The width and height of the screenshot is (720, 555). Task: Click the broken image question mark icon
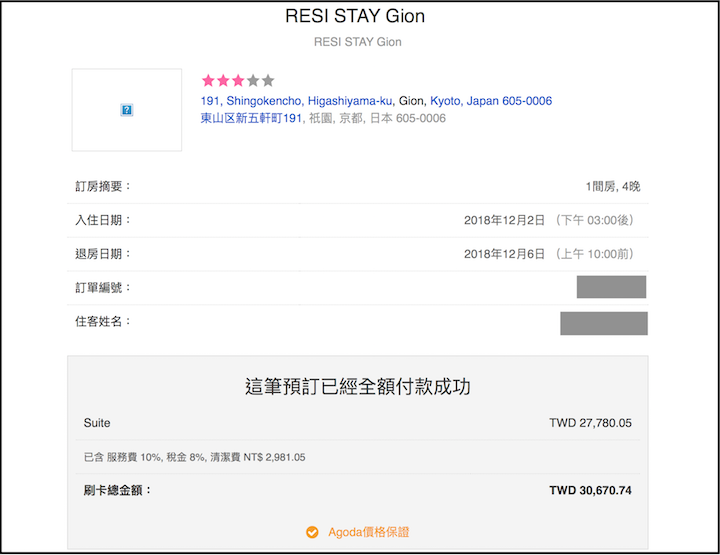[x=127, y=110]
